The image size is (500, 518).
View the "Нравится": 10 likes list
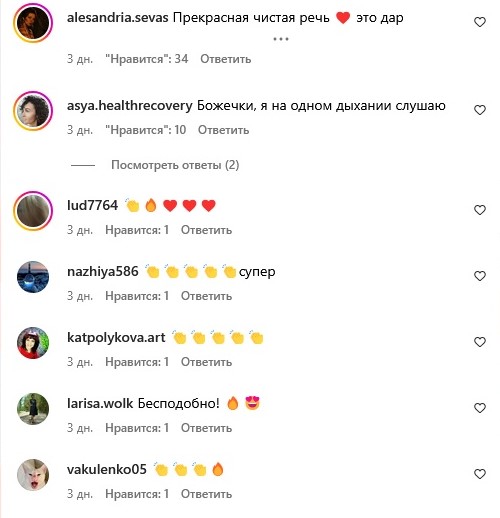(146, 130)
